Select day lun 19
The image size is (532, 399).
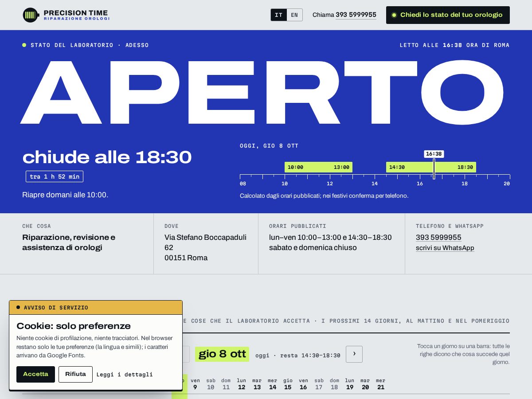(x=350, y=384)
